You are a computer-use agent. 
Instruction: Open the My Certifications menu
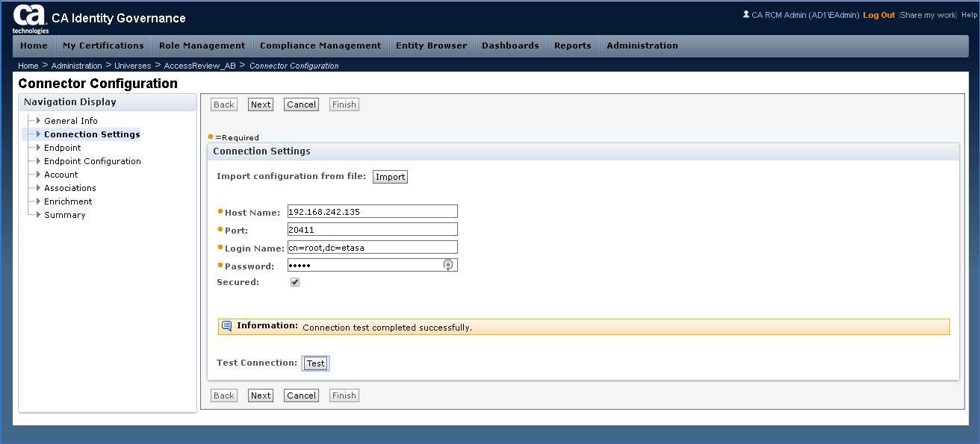pos(103,46)
